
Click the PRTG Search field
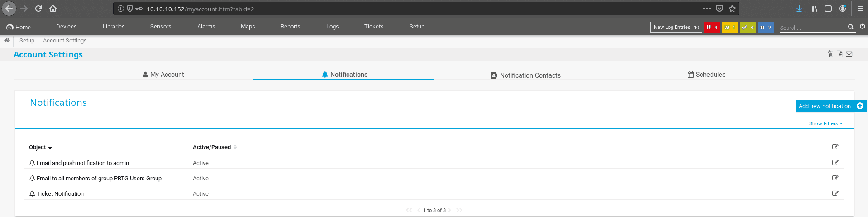point(812,28)
